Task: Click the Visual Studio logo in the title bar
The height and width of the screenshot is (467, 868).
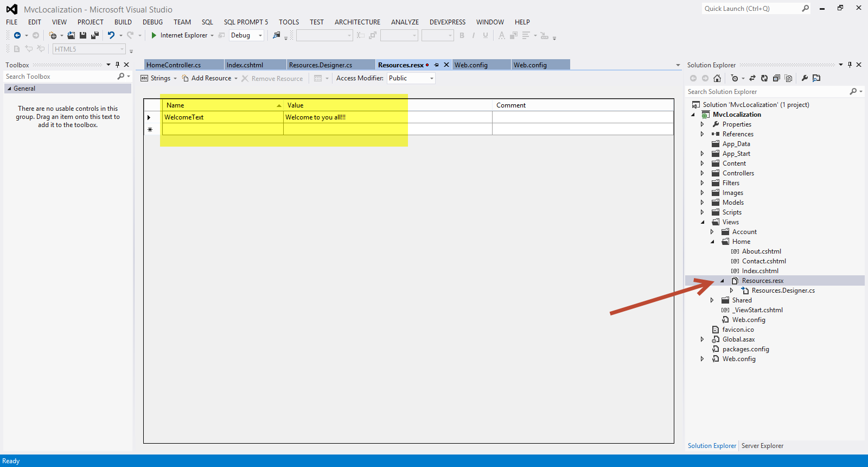Action: 12,9
